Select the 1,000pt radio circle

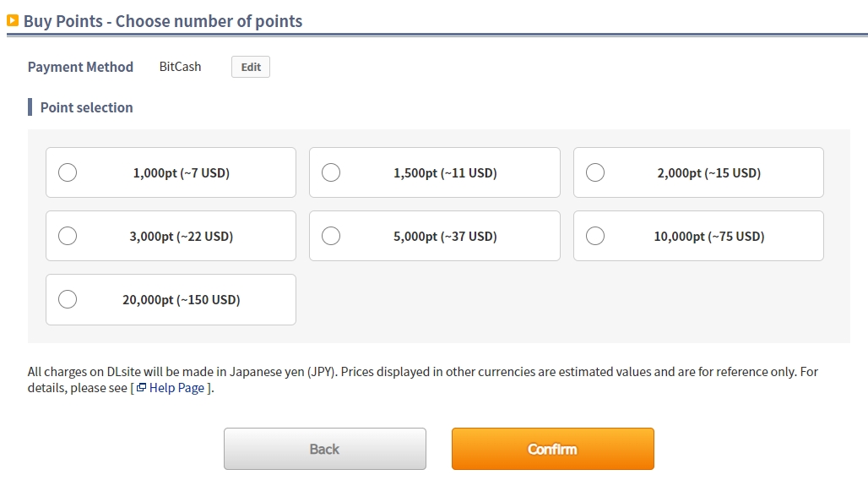click(68, 172)
